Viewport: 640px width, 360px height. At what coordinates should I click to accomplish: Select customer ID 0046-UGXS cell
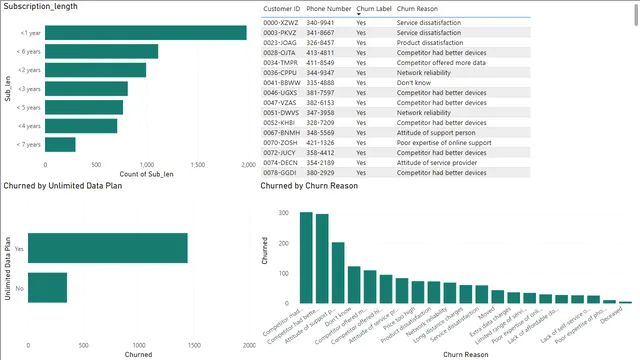[x=280, y=93]
